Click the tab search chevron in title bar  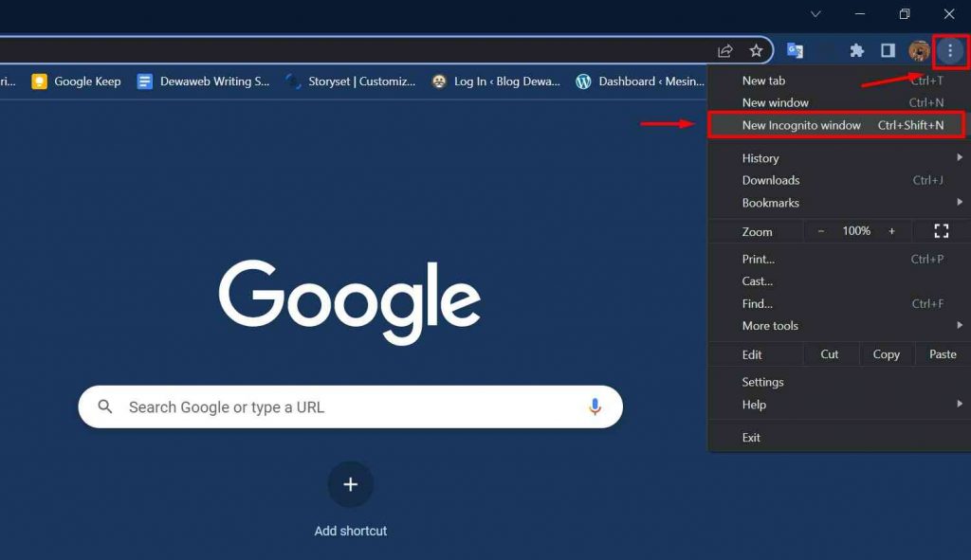[815, 13]
